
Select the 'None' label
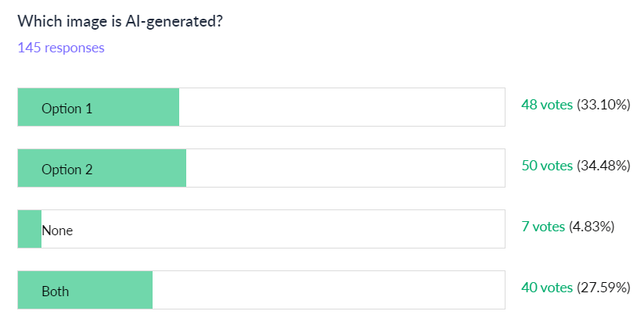pos(57,231)
